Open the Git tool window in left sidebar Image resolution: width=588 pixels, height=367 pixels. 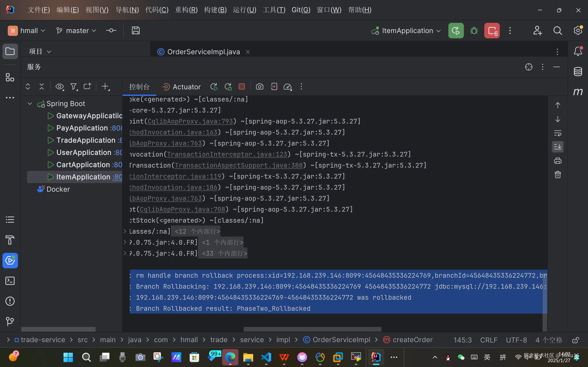coord(10,321)
